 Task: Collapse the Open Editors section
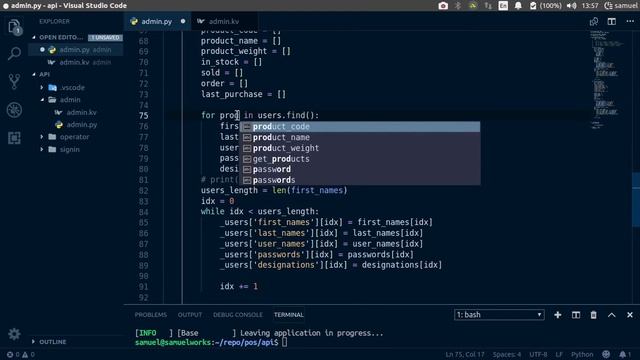tap(34, 37)
